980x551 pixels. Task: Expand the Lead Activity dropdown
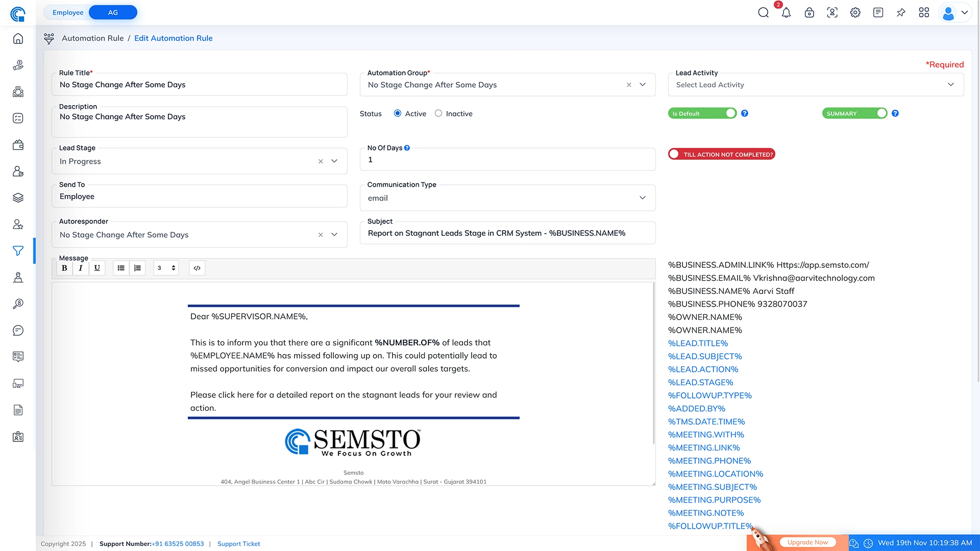click(950, 85)
